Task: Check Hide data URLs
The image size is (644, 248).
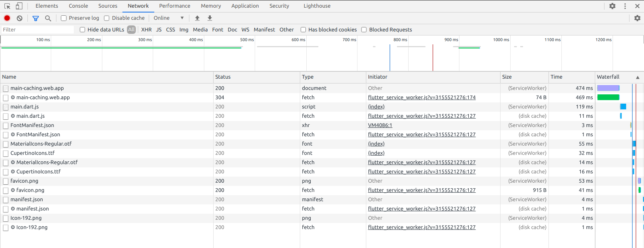Action: [82, 30]
